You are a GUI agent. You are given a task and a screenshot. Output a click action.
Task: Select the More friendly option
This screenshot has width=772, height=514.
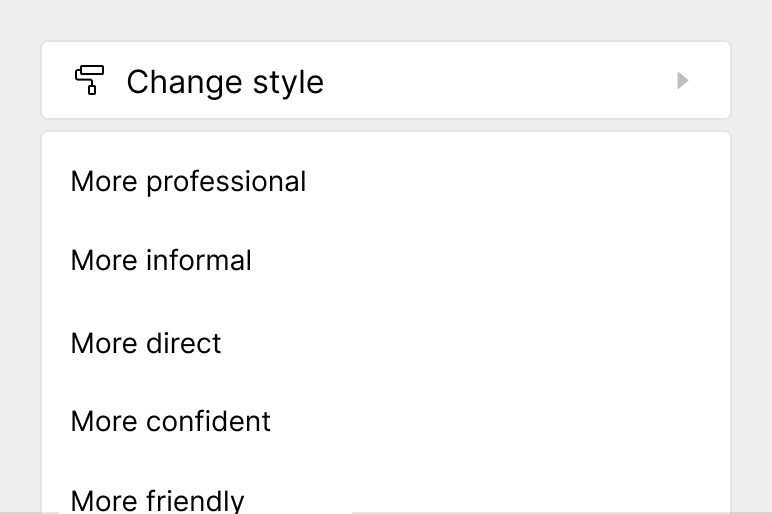click(x=158, y=499)
